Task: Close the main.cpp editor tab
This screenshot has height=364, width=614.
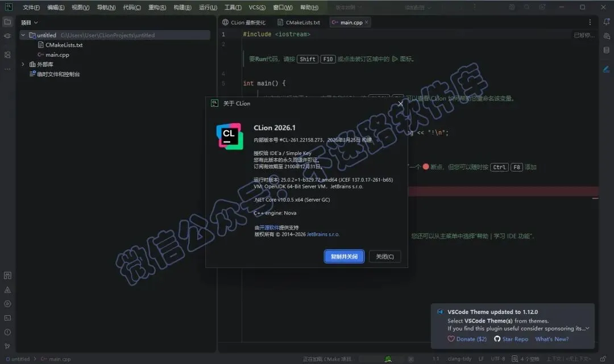Action: [x=367, y=22]
